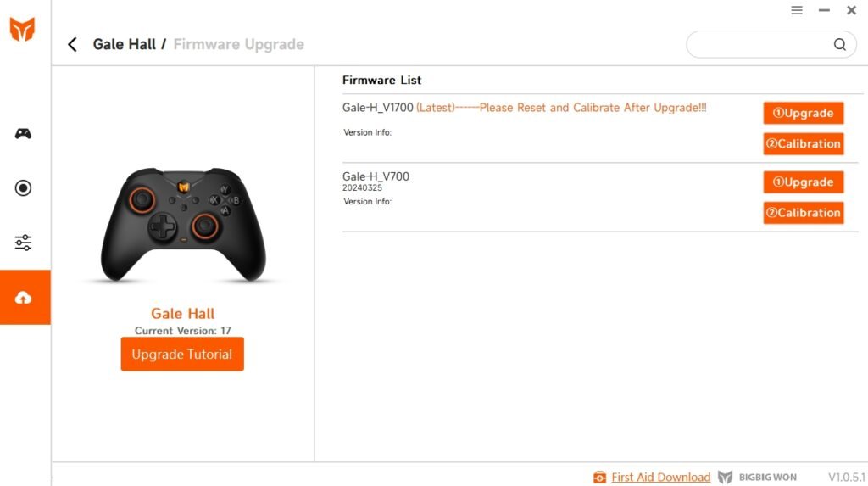The image size is (868, 486).
Task: Run Calibration for Gale-H_V700 firmware
Action: click(x=803, y=213)
